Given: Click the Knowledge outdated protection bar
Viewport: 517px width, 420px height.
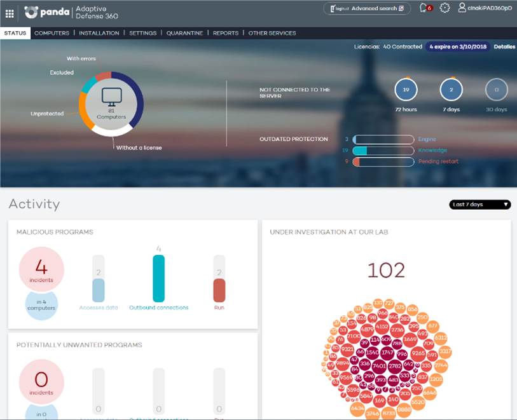Looking at the screenshot, I should click(x=383, y=151).
